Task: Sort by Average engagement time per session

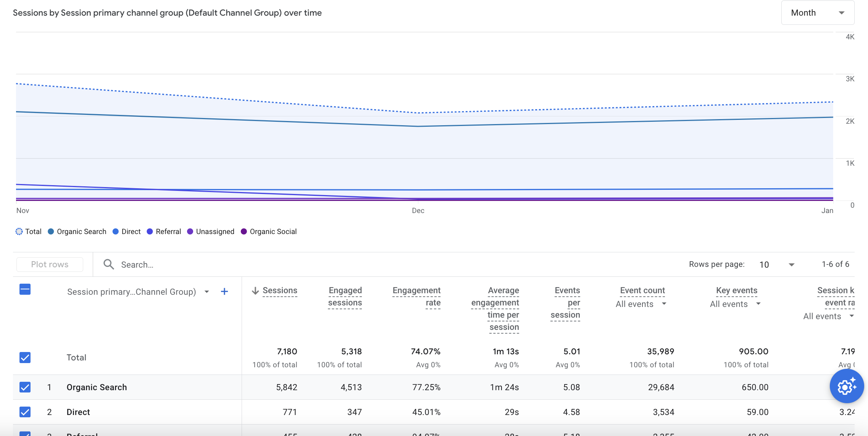Action: pos(495,309)
